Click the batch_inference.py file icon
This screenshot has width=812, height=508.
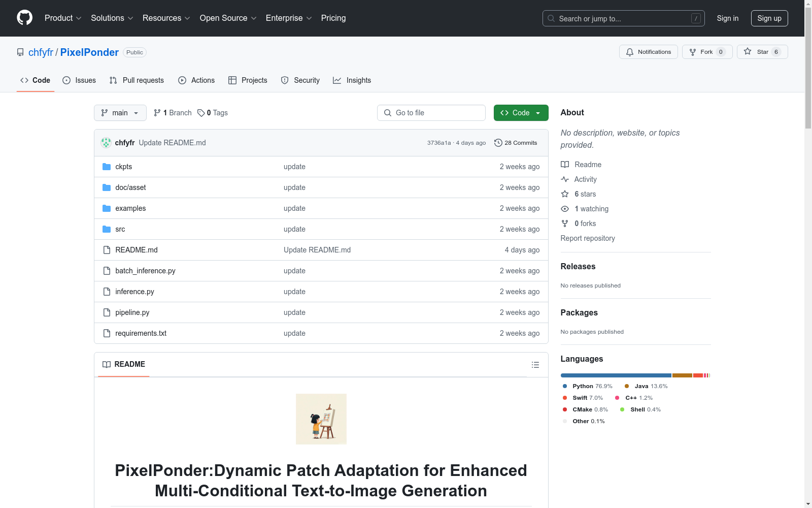pyautogui.click(x=107, y=271)
